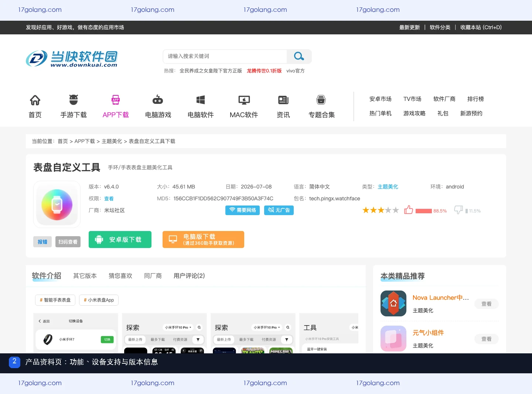Open 最新更新 in top bar
532x394 pixels.
(x=409, y=27)
